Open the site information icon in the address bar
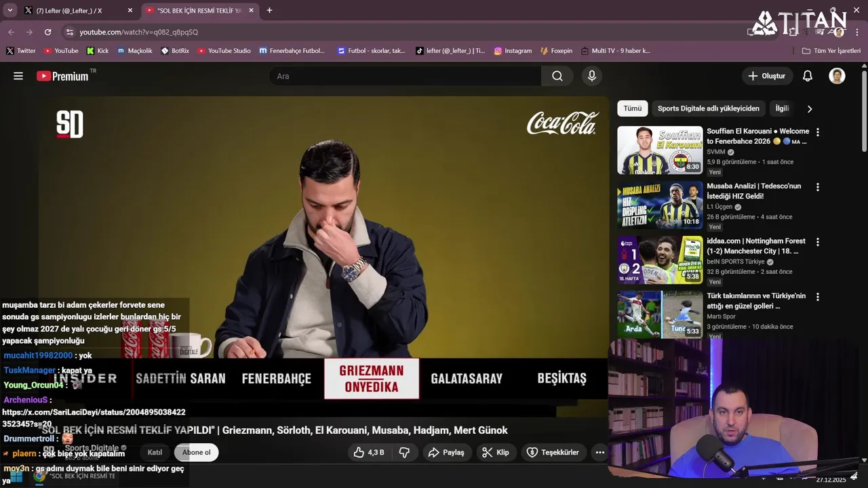This screenshot has height=488, width=868. (69, 32)
